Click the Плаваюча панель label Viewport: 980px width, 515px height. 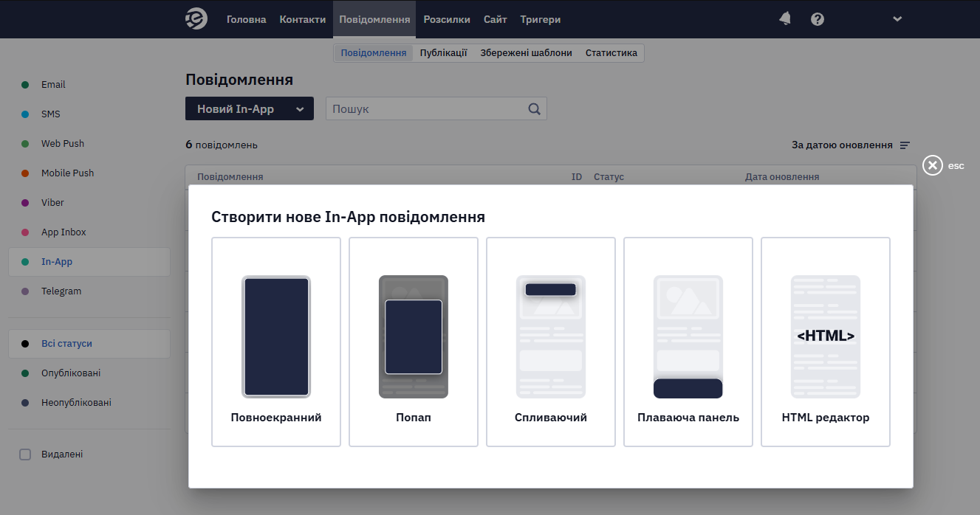coord(688,418)
